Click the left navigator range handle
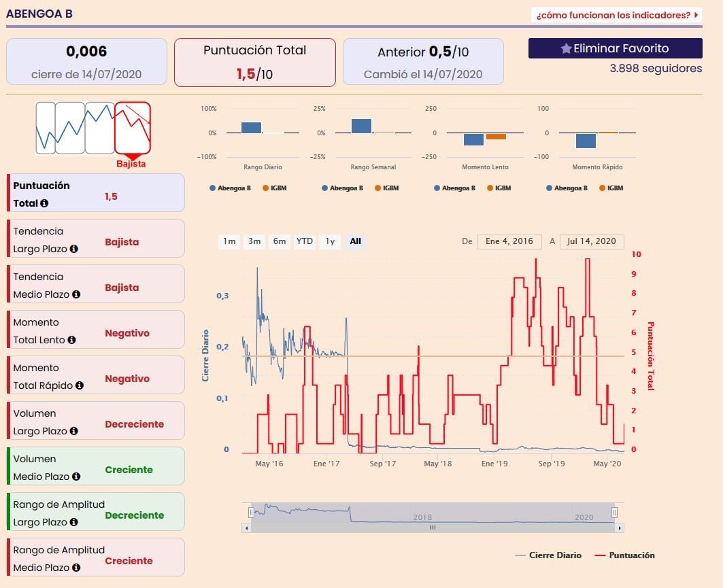This screenshot has width=723, height=588. pyautogui.click(x=251, y=513)
